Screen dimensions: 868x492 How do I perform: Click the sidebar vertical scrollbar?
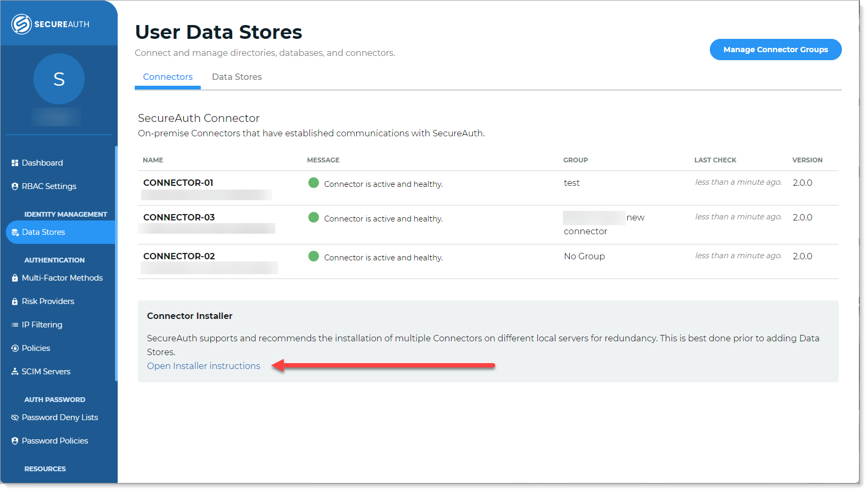pos(116,264)
